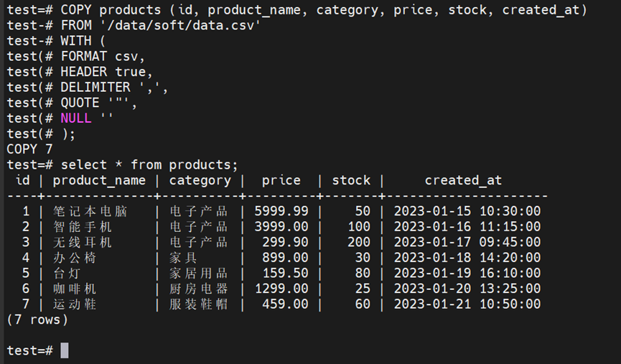Image resolution: width=621 pixels, height=364 pixels.
Task: Click the 服装鞋帽 category cell
Action: coord(199,304)
